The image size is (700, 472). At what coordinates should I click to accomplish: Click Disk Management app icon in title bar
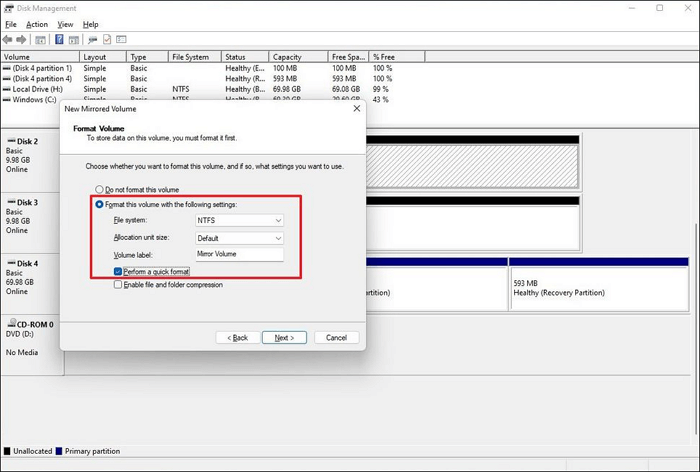point(8,8)
